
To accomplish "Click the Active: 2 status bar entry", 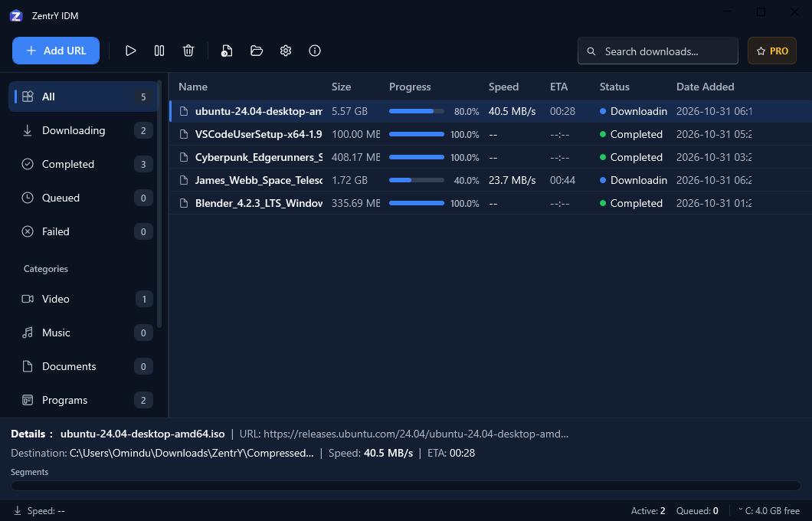I will [648, 511].
